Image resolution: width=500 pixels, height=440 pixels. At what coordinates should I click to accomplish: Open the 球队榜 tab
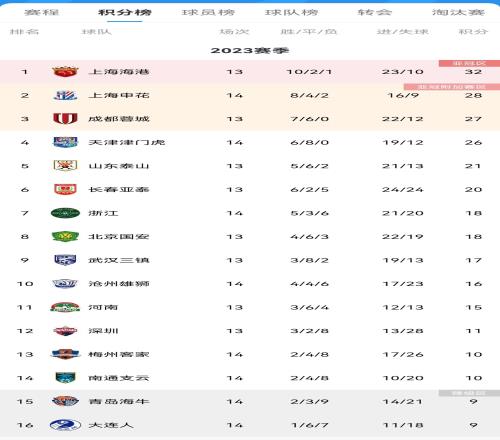[291, 13]
